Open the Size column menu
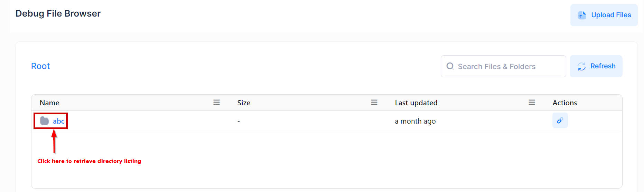Screen dimensions: 644x192 pos(374,102)
